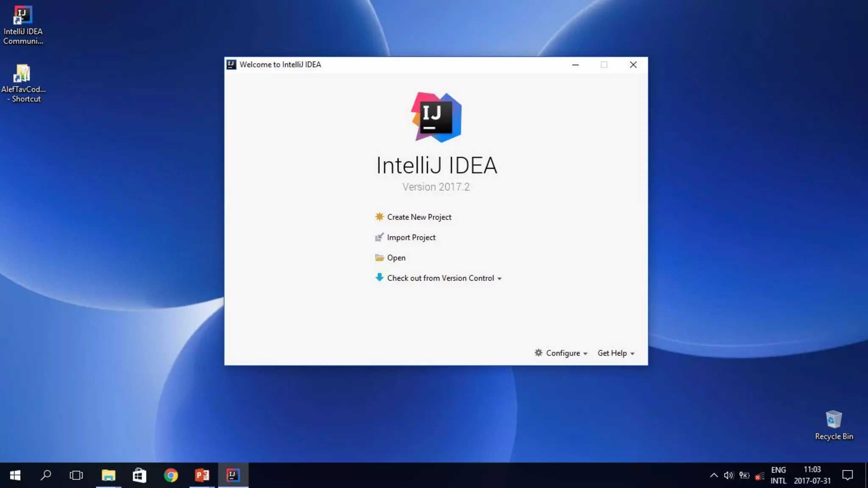
Task: Click the large IntelliJ IDEA logo
Action: click(x=436, y=117)
